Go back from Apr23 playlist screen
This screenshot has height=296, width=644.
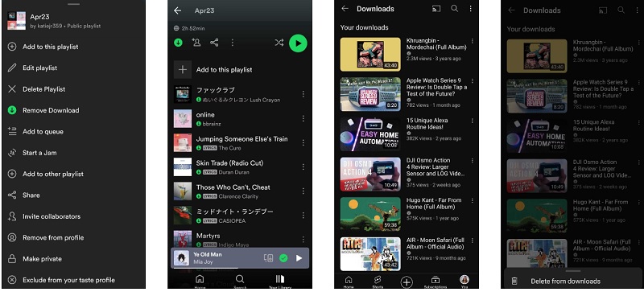pyautogui.click(x=177, y=10)
